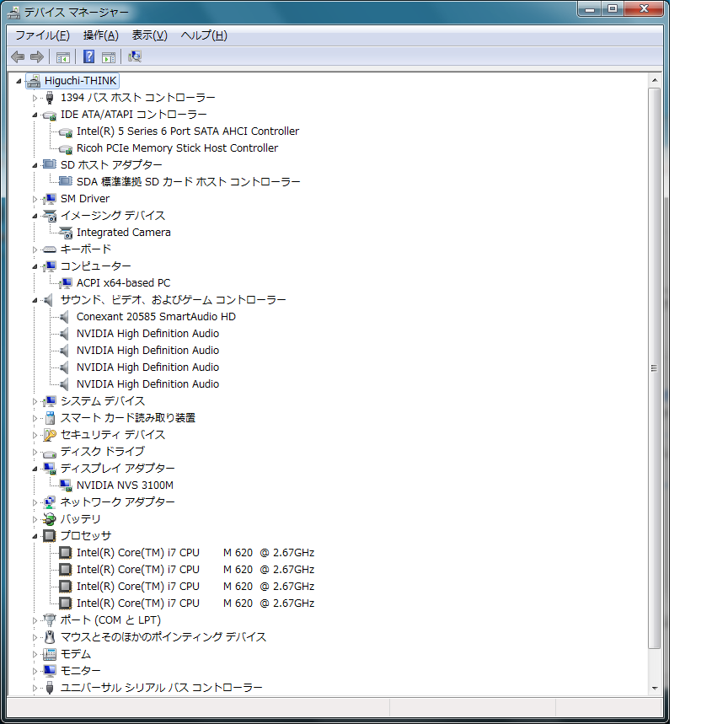Select Ricoh PCIe Memory Stick Host Controller
This screenshot has width=728, height=724.
point(177,148)
